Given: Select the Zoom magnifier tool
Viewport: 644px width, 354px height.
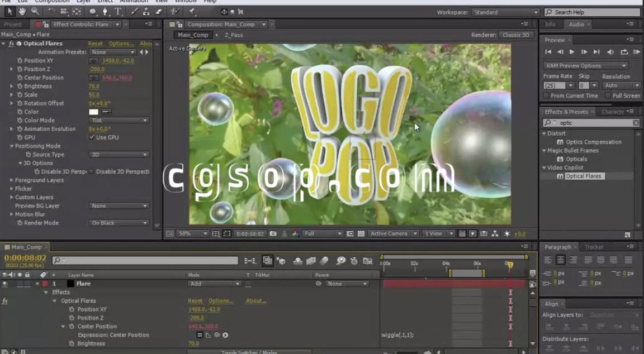Looking at the screenshot, I should (x=35, y=11).
